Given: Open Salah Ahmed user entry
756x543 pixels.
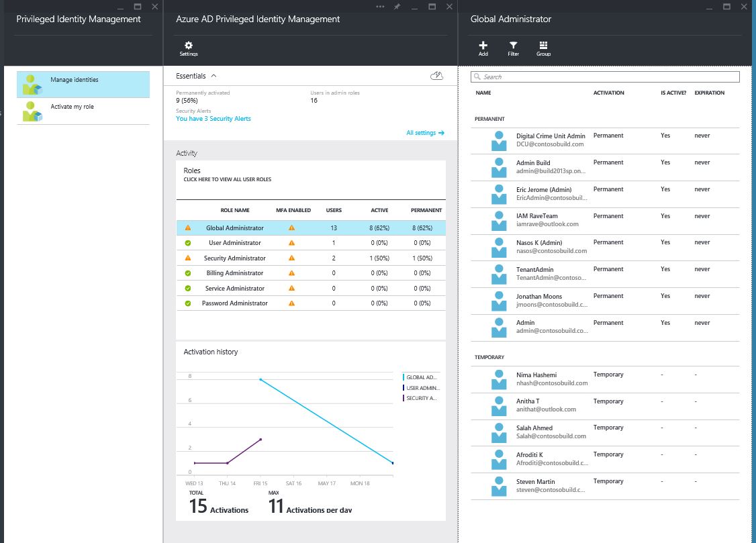Looking at the screenshot, I should [x=605, y=432].
